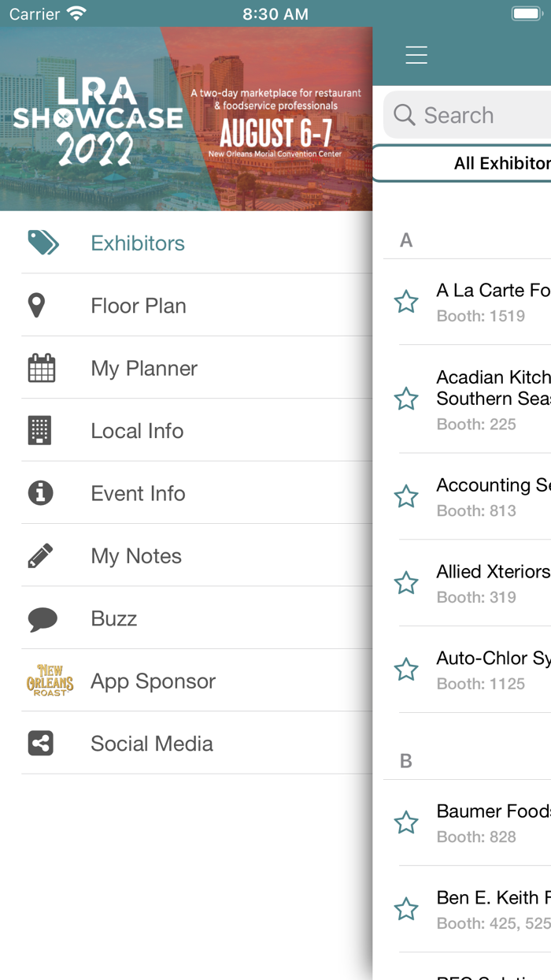
Task: Tap the Exhibitors tag icon
Action: [x=43, y=243]
